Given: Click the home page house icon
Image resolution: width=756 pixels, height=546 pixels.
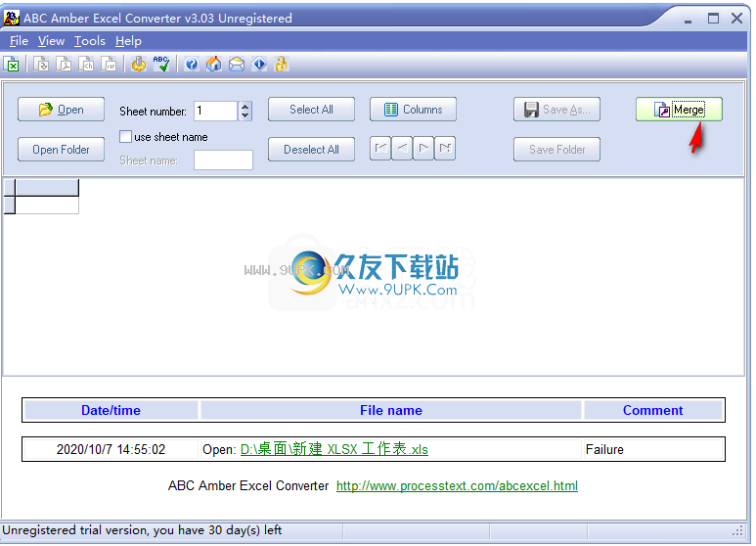Looking at the screenshot, I should (214, 64).
